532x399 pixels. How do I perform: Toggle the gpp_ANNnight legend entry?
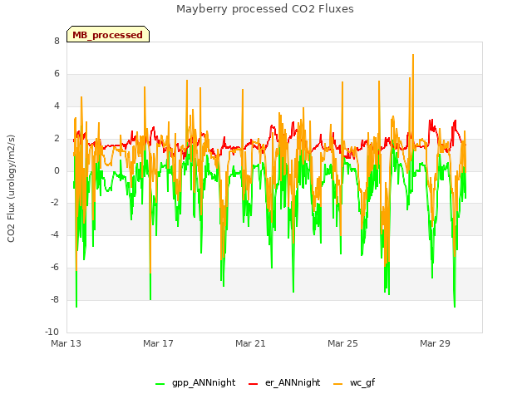tap(195, 382)
